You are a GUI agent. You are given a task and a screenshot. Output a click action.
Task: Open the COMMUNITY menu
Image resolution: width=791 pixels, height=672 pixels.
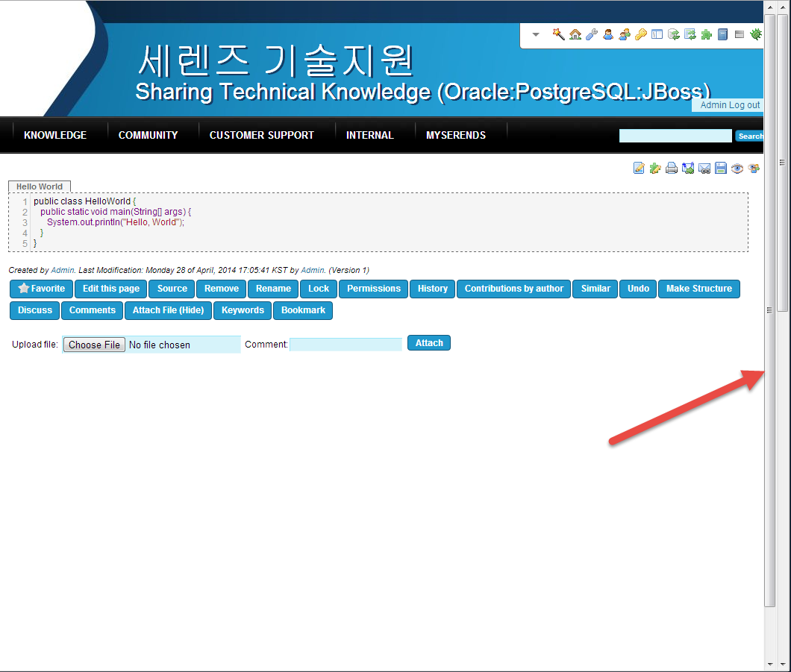pyautogui.click(x=148, y=135)
